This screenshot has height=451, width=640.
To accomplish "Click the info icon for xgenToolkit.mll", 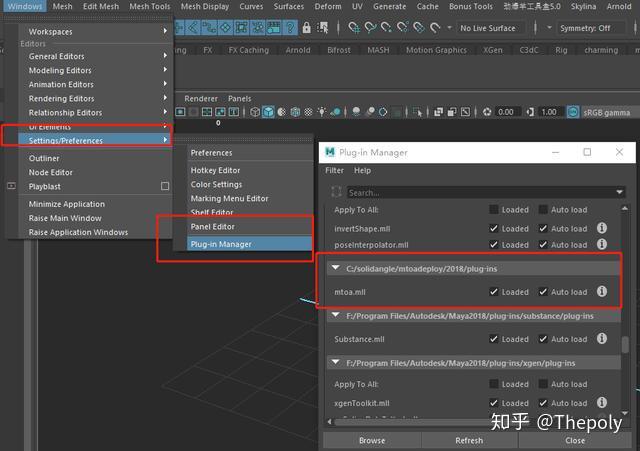I will click(x=602, y=402).
